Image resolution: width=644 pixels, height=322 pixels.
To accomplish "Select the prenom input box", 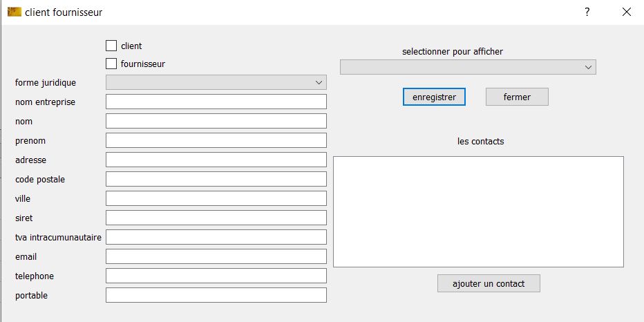I will click(x=216, y=140).
